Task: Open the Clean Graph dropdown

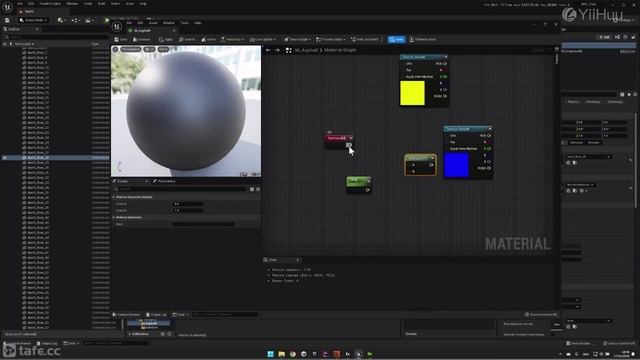Action: click(x=298, y=40)
